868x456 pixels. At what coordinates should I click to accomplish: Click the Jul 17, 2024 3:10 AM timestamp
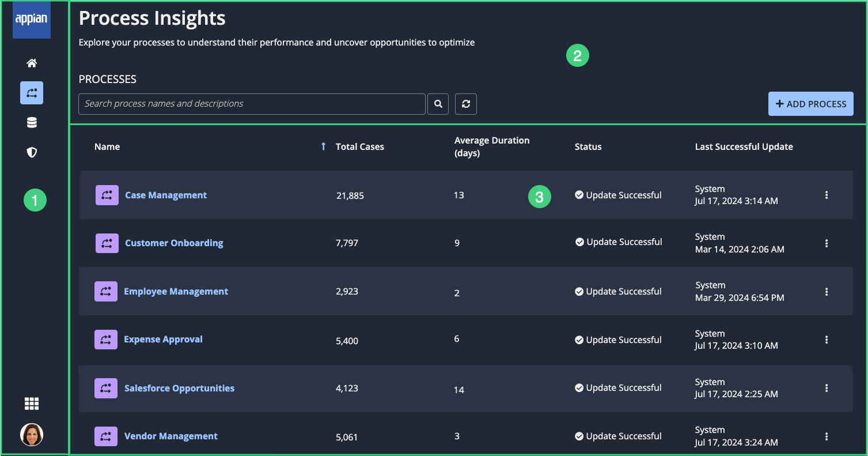(x=737, y=345)
